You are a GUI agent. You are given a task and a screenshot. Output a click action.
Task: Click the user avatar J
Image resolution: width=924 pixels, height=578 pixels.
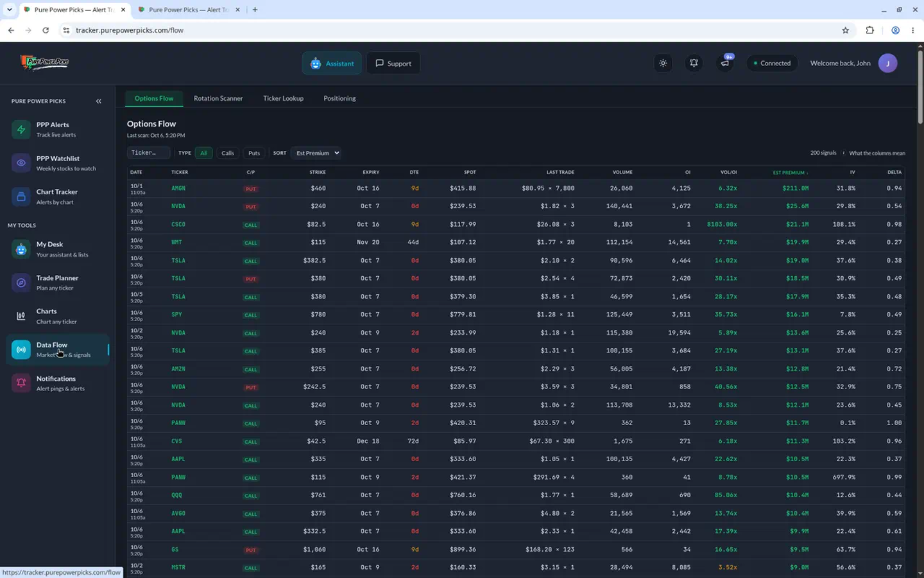(x=887, y=63)
